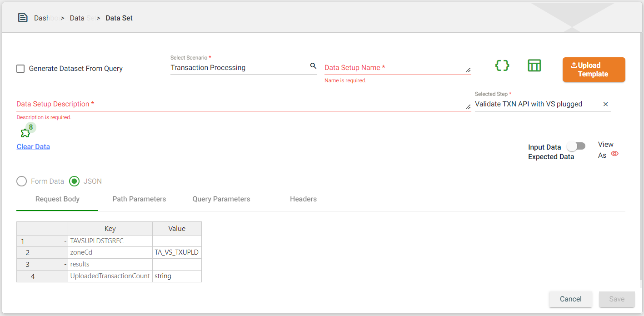Click the red eye View As icon
The height and width of the screenshot is (316, 644).
pyautogui.click(x=614, y=154)
